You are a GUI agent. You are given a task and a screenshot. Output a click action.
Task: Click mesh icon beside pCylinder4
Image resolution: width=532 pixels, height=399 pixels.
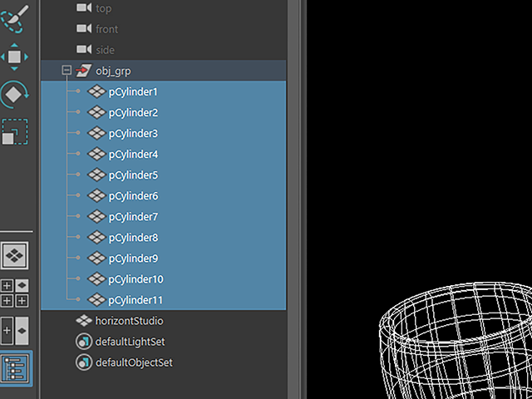click(x=96, y=154)
